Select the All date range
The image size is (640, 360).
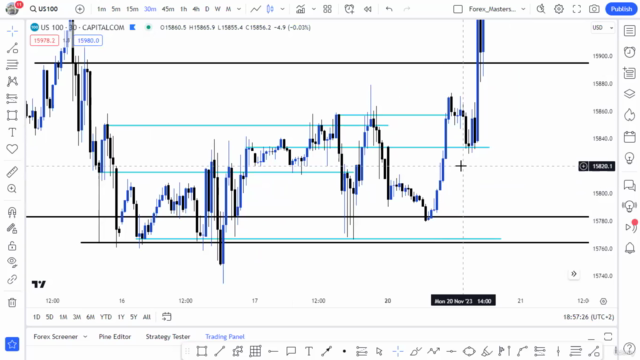coord(147,317)
